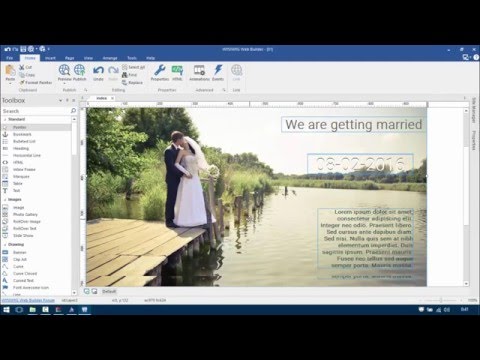Switch to the View ribbon tab
Screen dimensions: 480x360
pos(88,58)
